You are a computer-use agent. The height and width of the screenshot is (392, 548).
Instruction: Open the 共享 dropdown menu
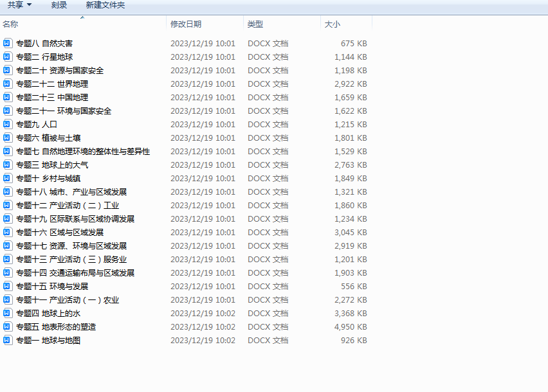point(19,5)
